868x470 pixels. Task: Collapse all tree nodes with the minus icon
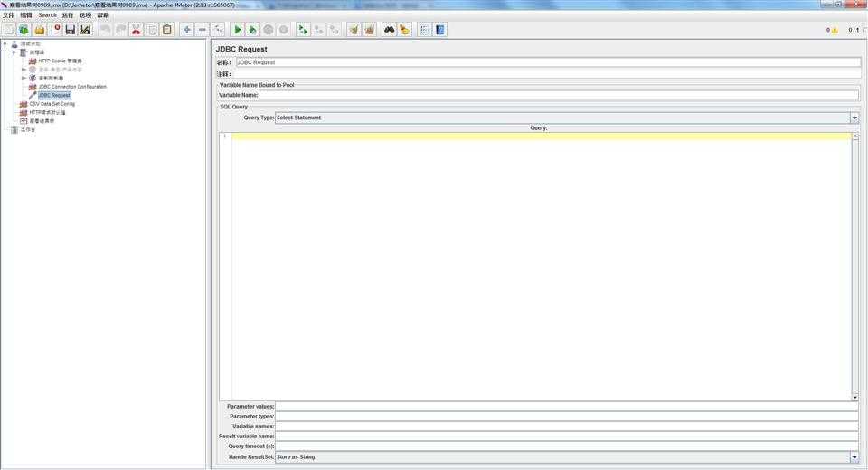point(203,30)
